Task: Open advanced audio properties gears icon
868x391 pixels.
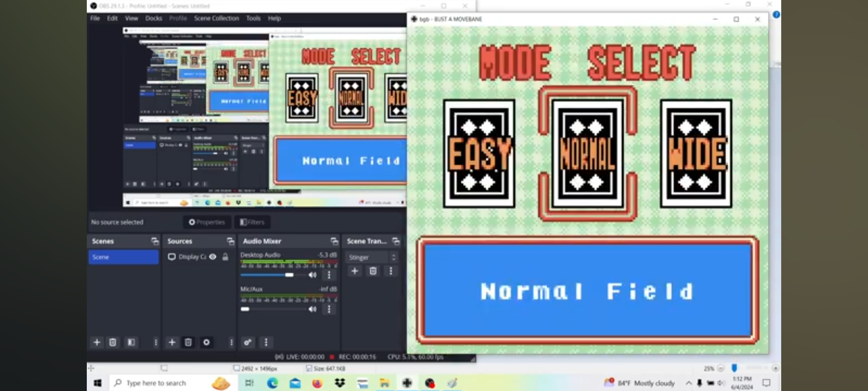Action: pyautogui.click(x=248, y=342)
